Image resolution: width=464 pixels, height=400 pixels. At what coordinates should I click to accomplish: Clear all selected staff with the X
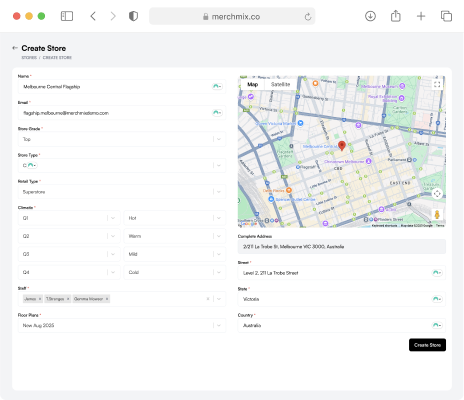pos(208,299)
